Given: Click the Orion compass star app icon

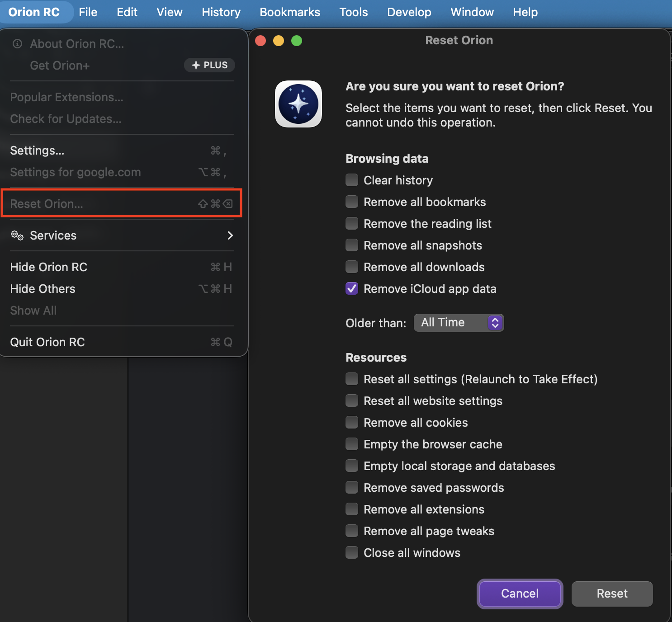Looking at the screenshot, I should tap(298, 104).
